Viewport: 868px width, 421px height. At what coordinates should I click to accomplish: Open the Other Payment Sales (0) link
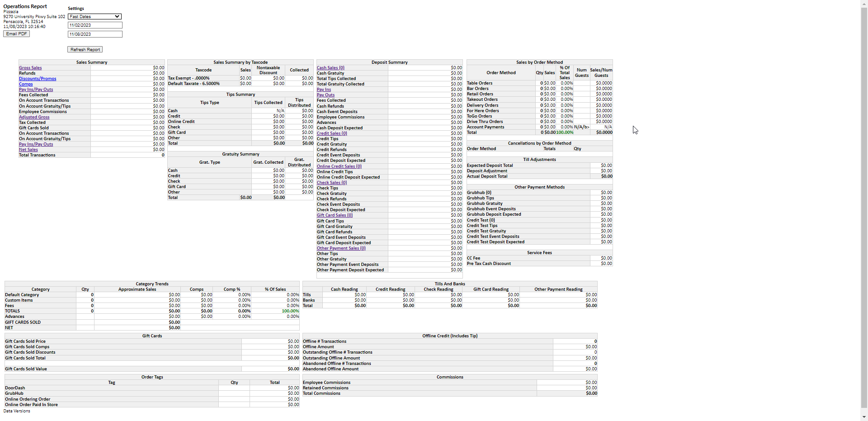click(341, 248)
